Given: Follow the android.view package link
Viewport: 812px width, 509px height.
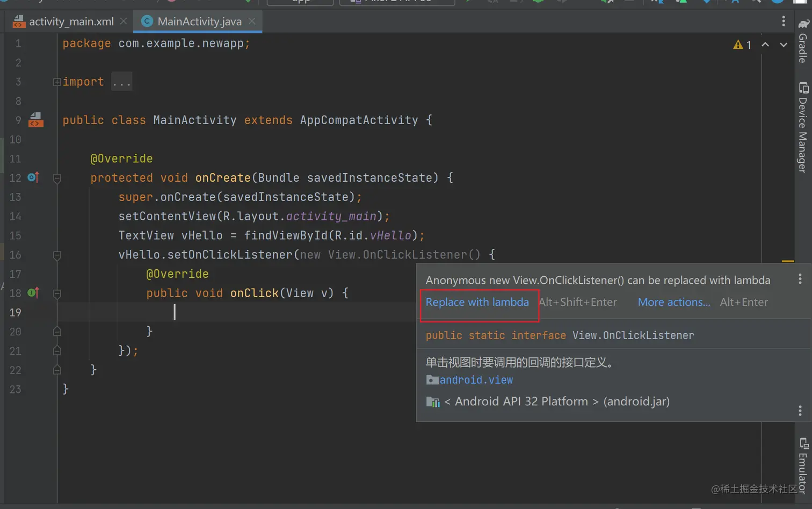Looking at the screenshot, I should point(476,380).
